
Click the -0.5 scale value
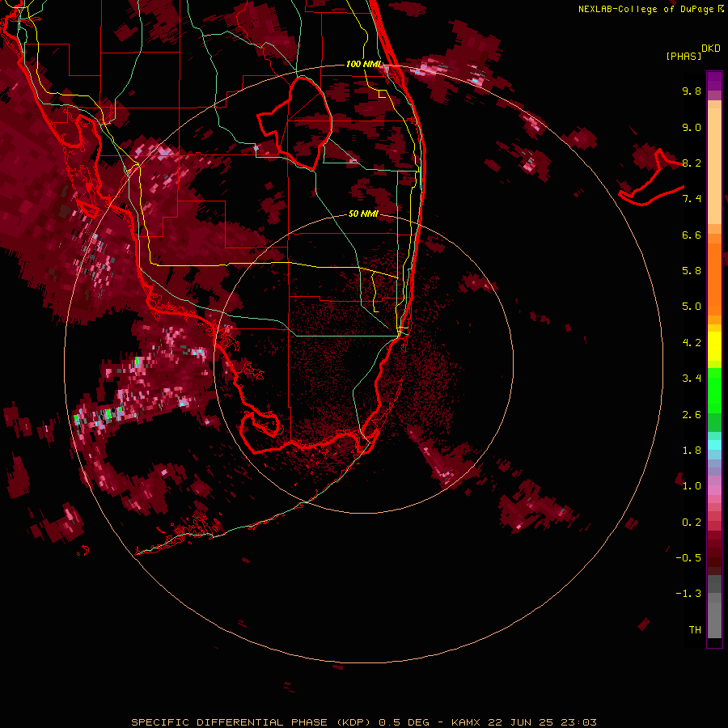pos(688,558)
